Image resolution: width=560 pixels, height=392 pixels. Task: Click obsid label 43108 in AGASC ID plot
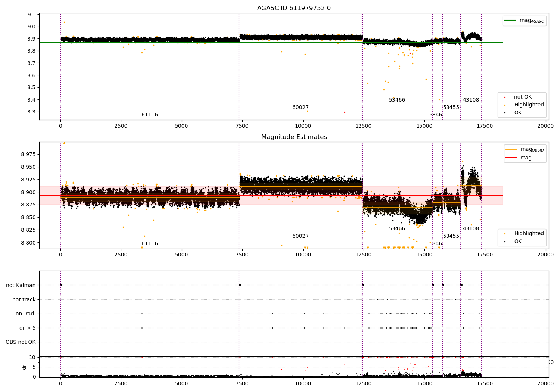tap(471, 100)
